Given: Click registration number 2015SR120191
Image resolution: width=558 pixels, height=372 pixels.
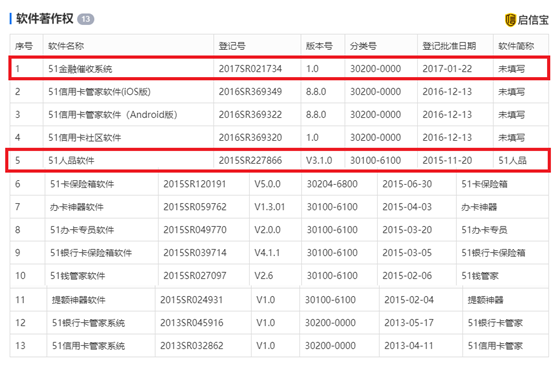Looking at the screenshot, I should point(194,184).
